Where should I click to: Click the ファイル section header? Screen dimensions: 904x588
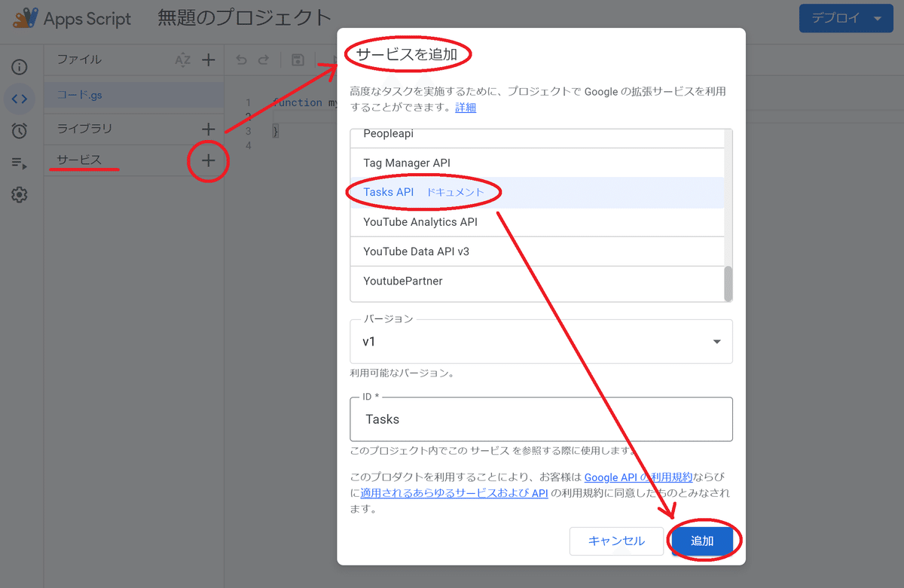tap(79, 59)
